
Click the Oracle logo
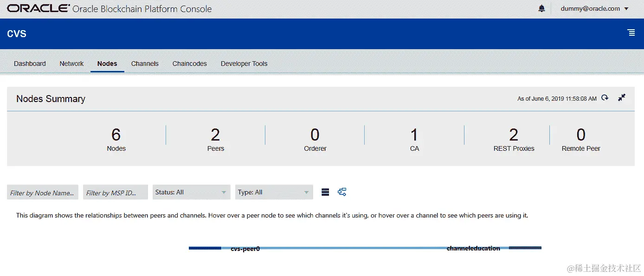[39, 8]
